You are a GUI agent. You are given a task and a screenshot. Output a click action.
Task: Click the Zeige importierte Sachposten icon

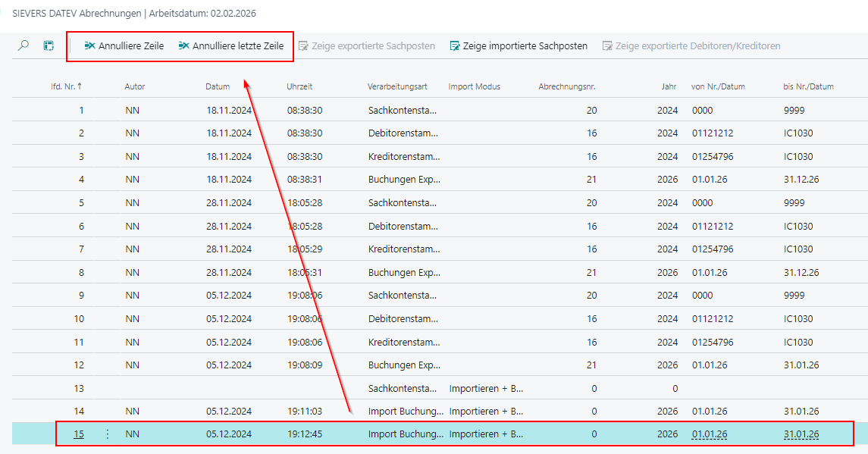click(455, 46)
